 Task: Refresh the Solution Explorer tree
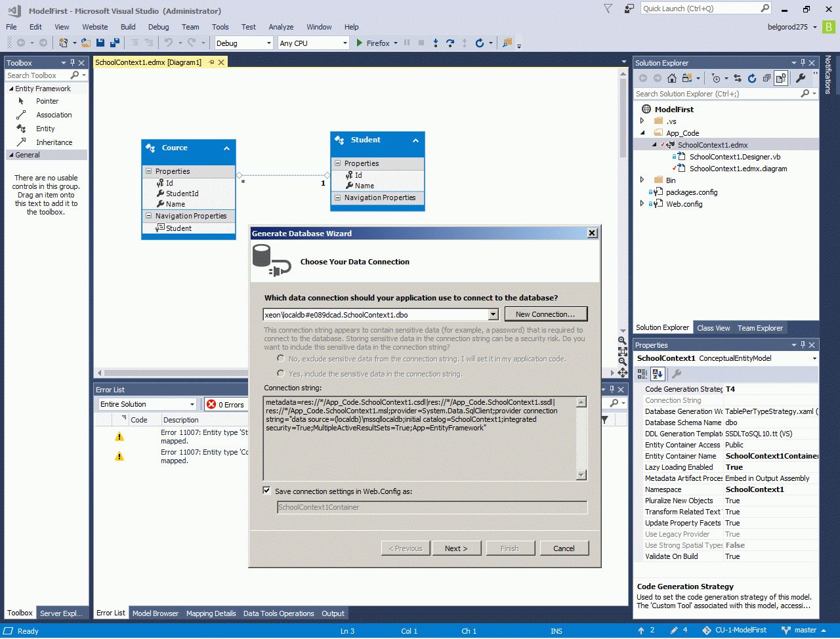(752, 78)
